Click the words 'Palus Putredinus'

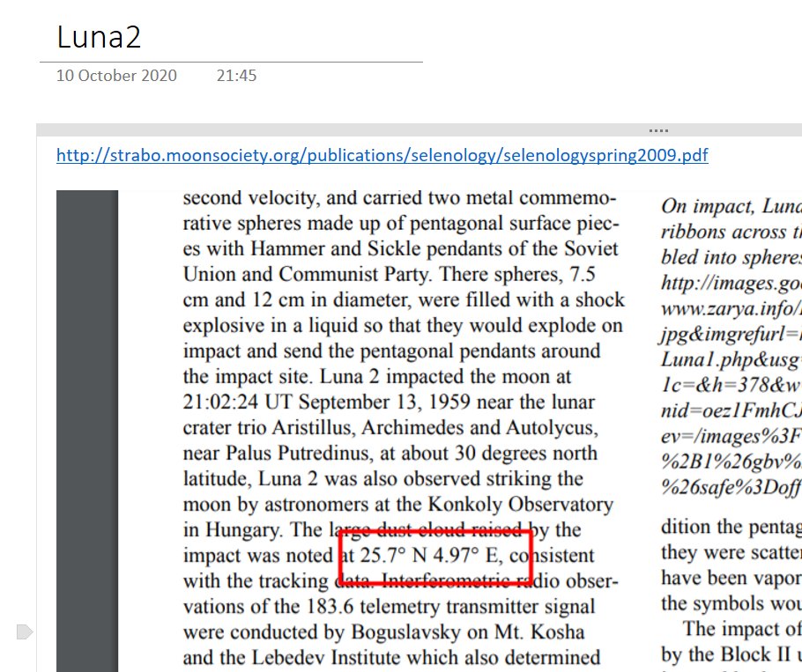(299, 454)
